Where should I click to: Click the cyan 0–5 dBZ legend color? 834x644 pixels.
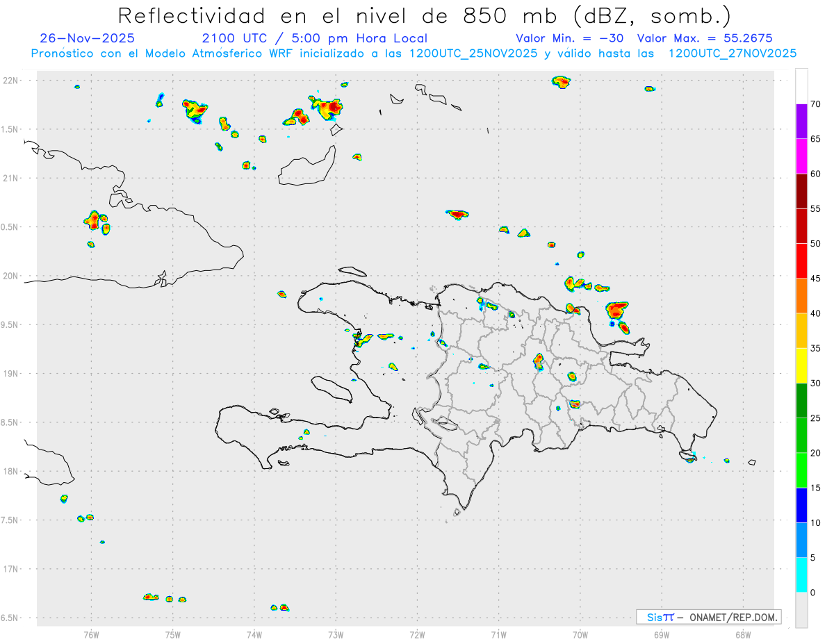(x=801, y=575)
